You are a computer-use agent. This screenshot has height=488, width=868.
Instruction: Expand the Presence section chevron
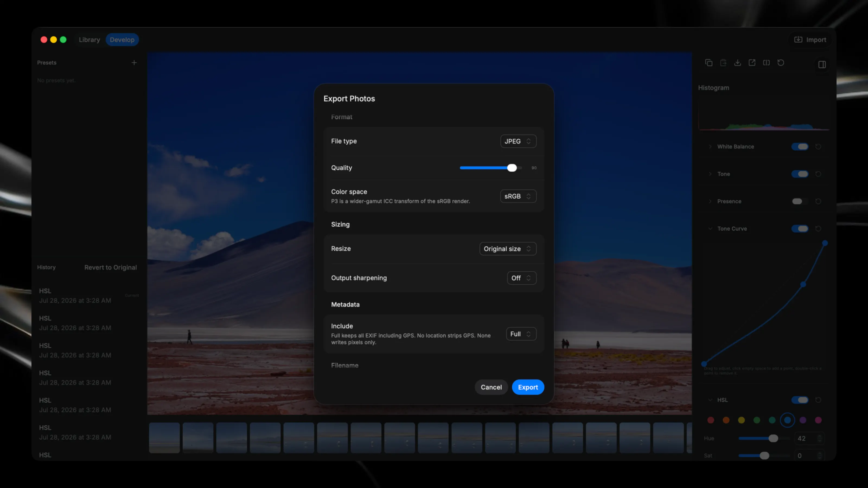coord(710,201)
